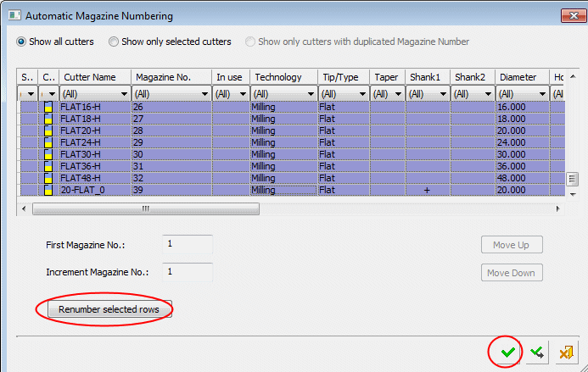Click the Move Up button
This screenshot has width=588, height=372.
[x=511, y=245]
